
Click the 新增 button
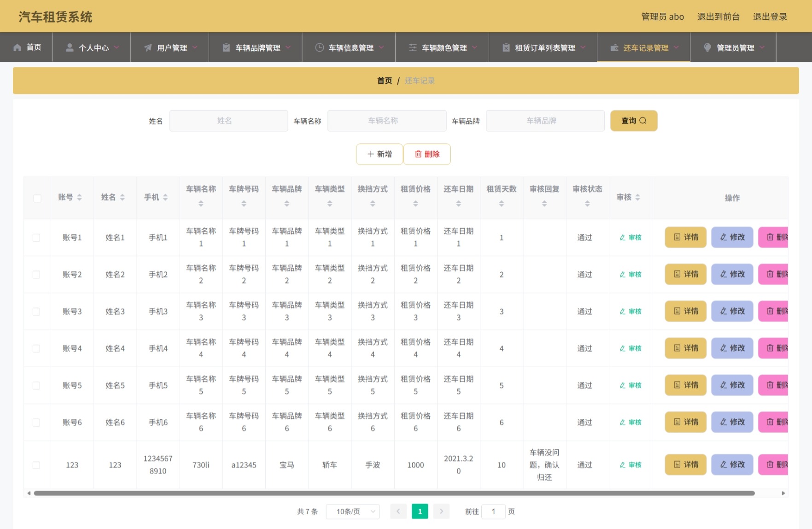(x=380, y=154)
